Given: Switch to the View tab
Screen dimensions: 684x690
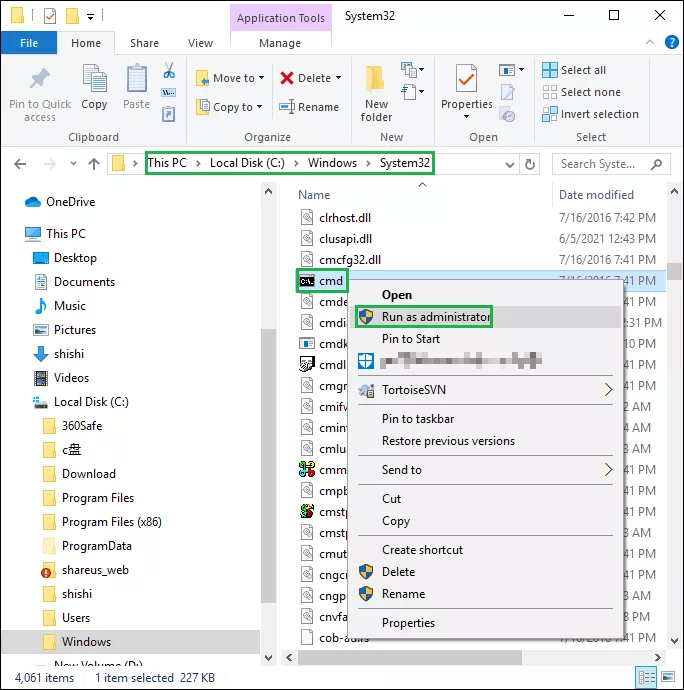Looking at the screenshot, I should (200, 43).
